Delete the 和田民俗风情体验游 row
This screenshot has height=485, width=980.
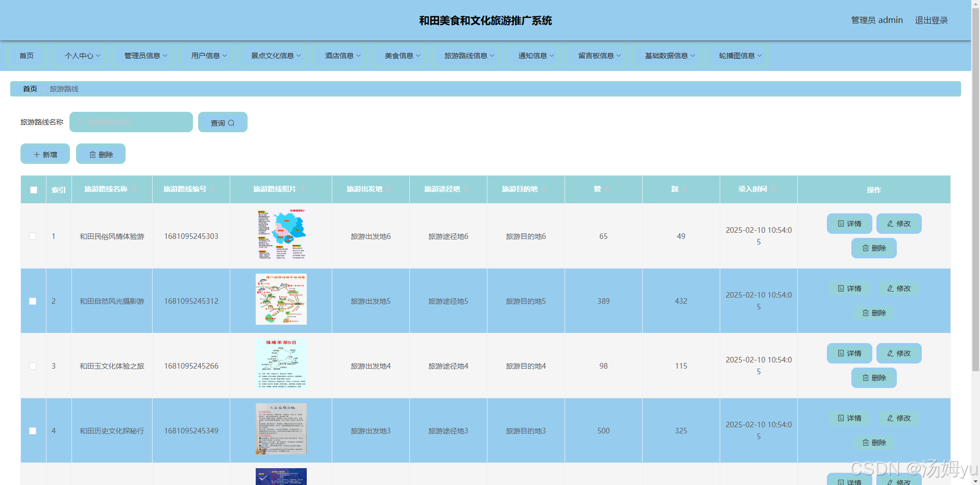[874, 248]
